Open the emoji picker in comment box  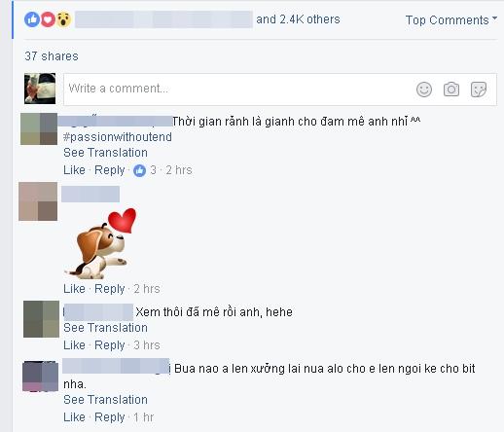[424, 90]
